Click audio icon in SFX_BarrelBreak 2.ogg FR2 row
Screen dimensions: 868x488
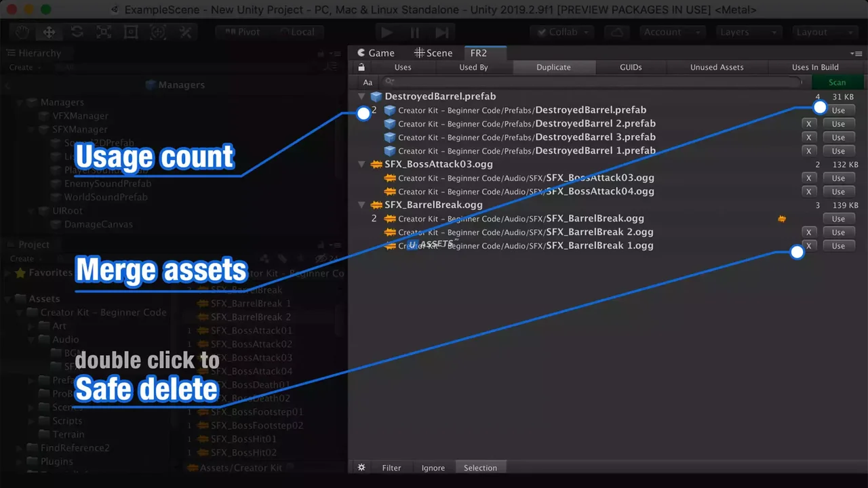[390, 232]
